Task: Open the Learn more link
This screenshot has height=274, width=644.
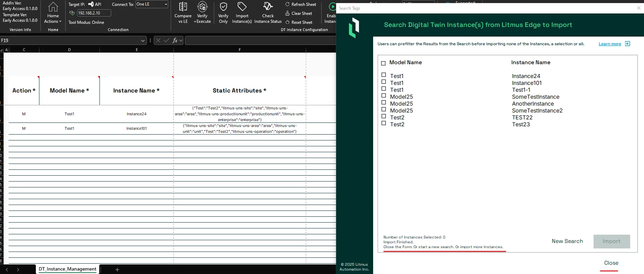Action: 610,44
